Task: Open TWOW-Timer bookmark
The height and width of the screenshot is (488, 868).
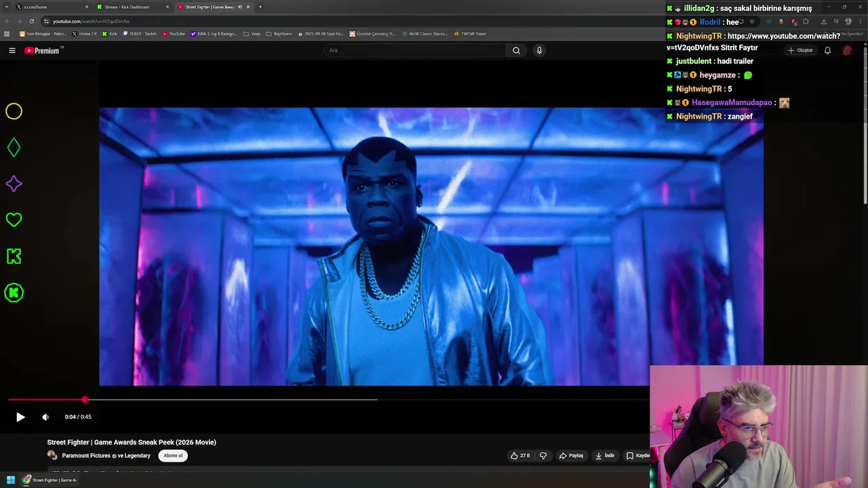Action: click(470, 33)
